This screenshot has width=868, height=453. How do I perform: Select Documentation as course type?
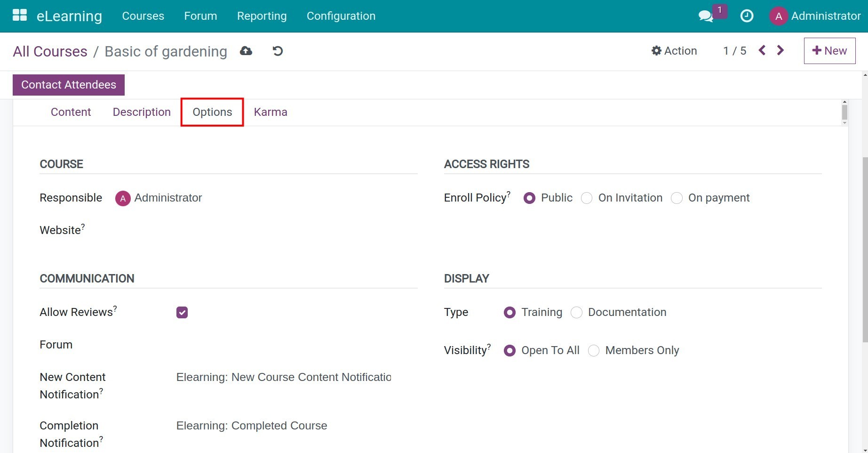[x=576, y=312]
